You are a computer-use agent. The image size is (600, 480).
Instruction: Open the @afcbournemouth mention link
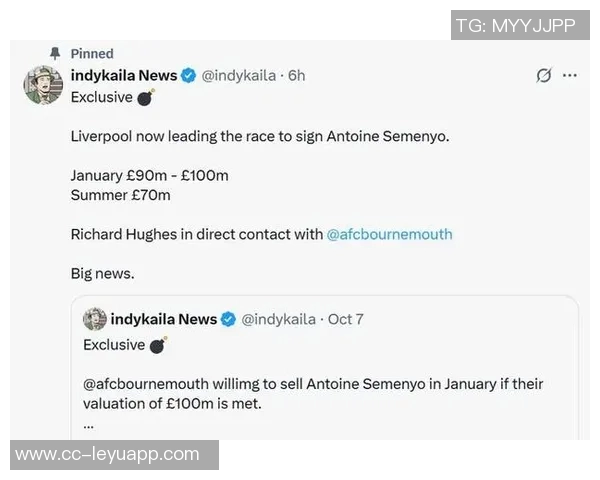point(389,234)
